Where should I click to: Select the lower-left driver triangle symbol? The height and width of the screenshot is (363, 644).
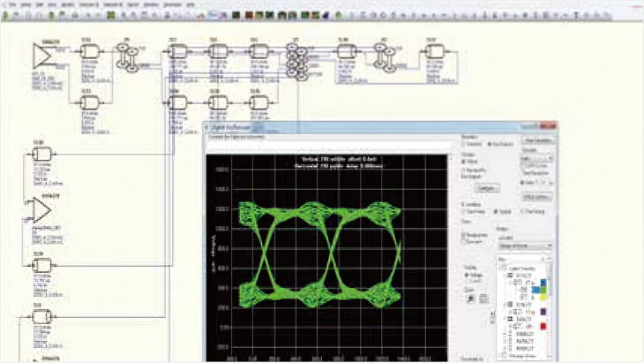click(x=42, y=209)
